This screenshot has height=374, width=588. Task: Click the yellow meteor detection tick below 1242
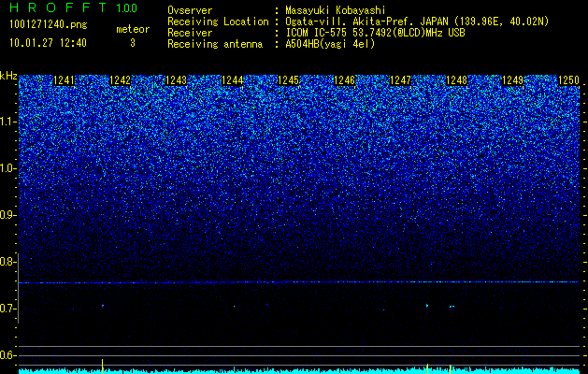pyautogui.click(x=102, y=366)
